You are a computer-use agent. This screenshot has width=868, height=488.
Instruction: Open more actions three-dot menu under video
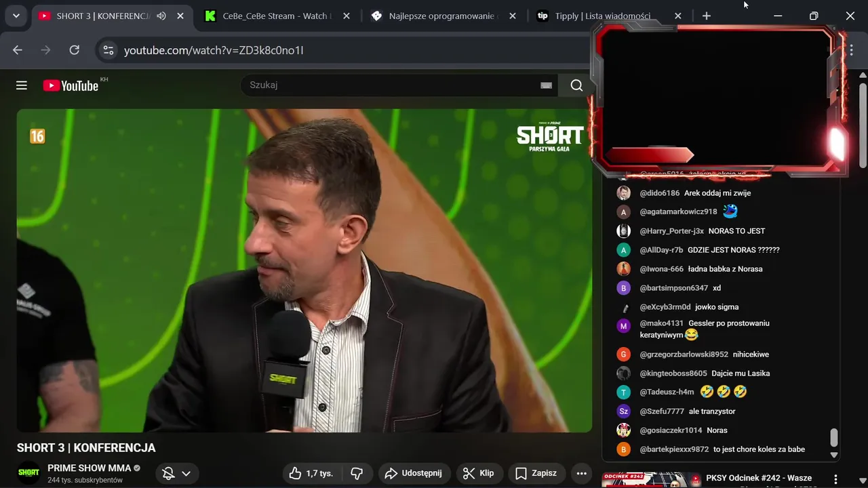tap(581, 473)
